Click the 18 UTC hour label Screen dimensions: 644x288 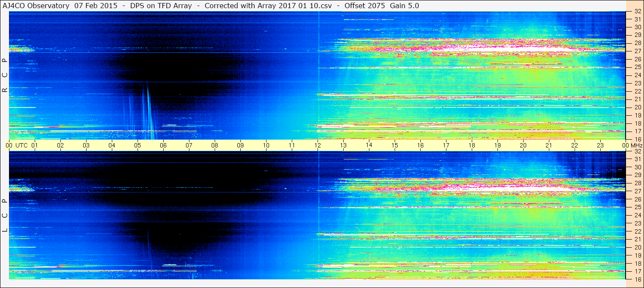coord(472,145)
